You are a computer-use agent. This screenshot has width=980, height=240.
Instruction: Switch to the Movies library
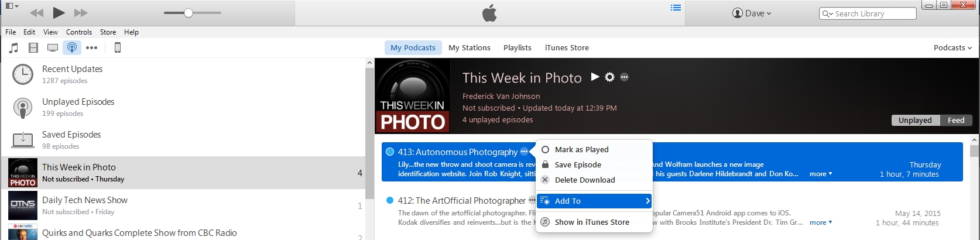(x=33, y=48)
